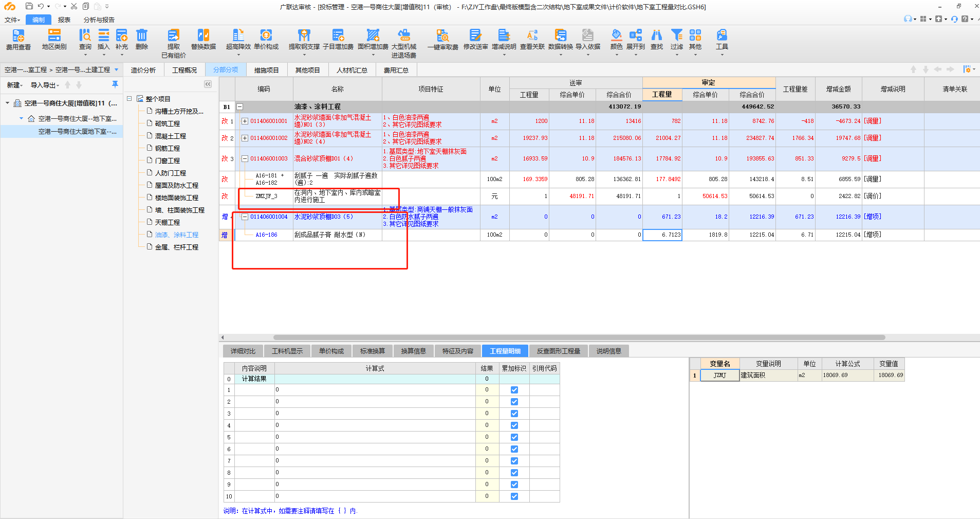Collapse item 011406001003 row
The height and width of the screenshot is (519, 980).
(x=245, y=159)
